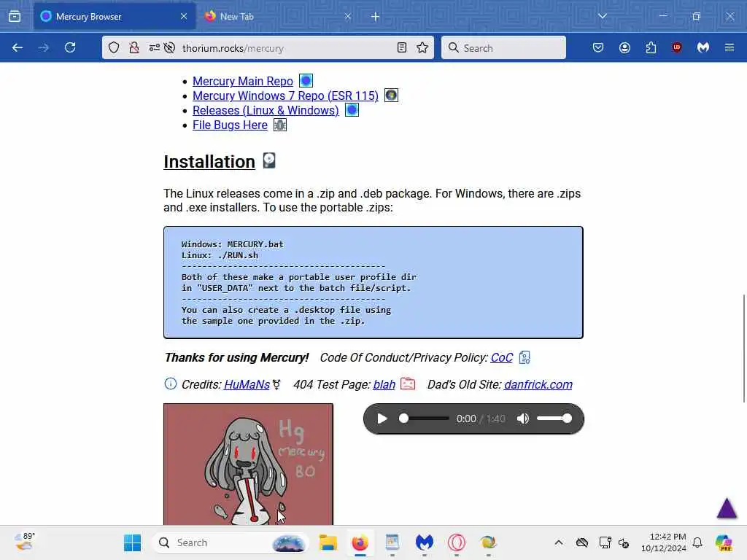
Task: Click the autoplay blocked icon
Action: pos(169,47)
